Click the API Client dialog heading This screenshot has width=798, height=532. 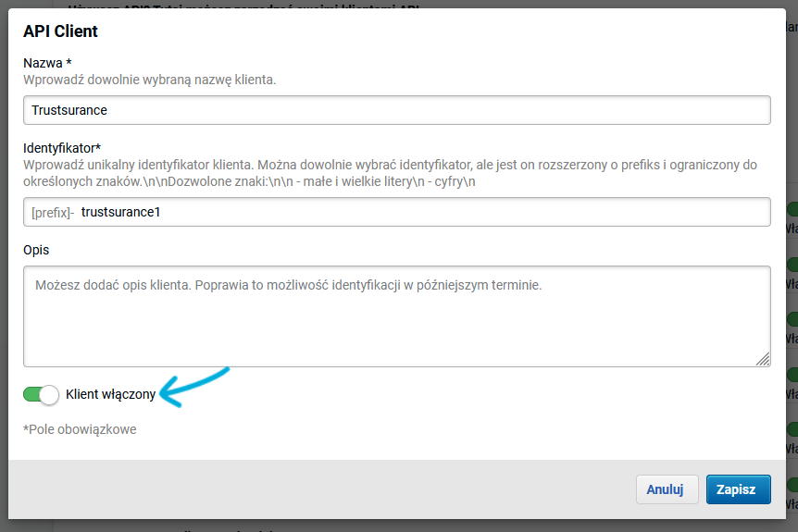(60, 31)
